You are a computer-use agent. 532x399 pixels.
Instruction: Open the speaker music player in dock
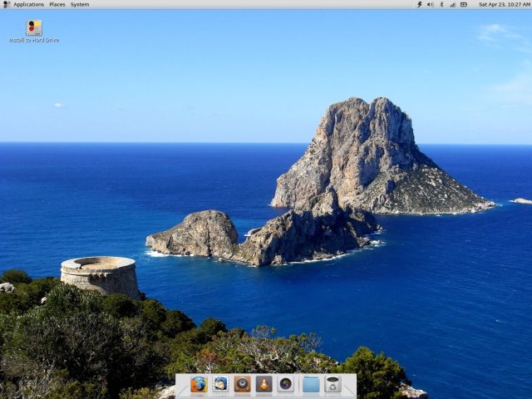click(242, 384)
